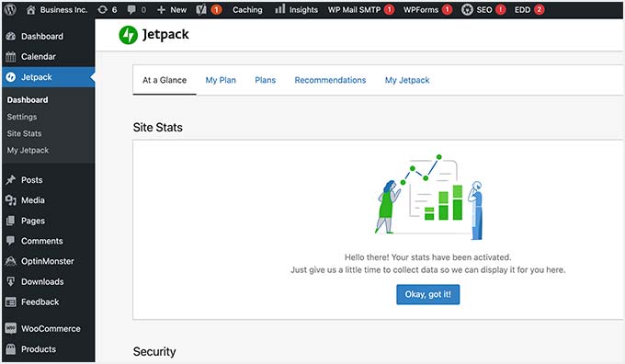Click the Security section heading

(x=154, y=351)
